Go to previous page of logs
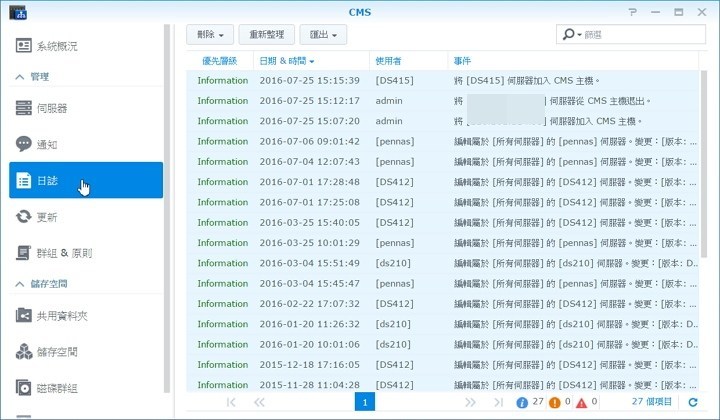The width and height of the screenshot is (720, 420). pos(259,403)
